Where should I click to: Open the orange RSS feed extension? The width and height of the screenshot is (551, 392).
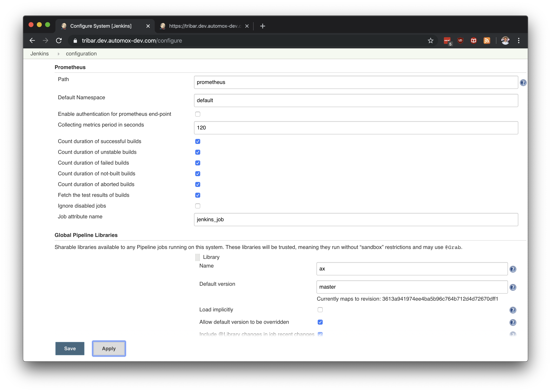487,41
